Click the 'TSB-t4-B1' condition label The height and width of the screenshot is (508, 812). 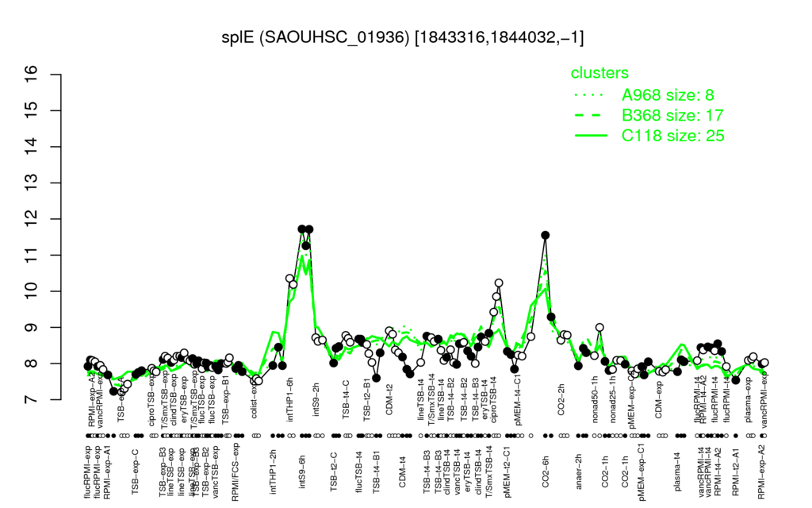377,471
